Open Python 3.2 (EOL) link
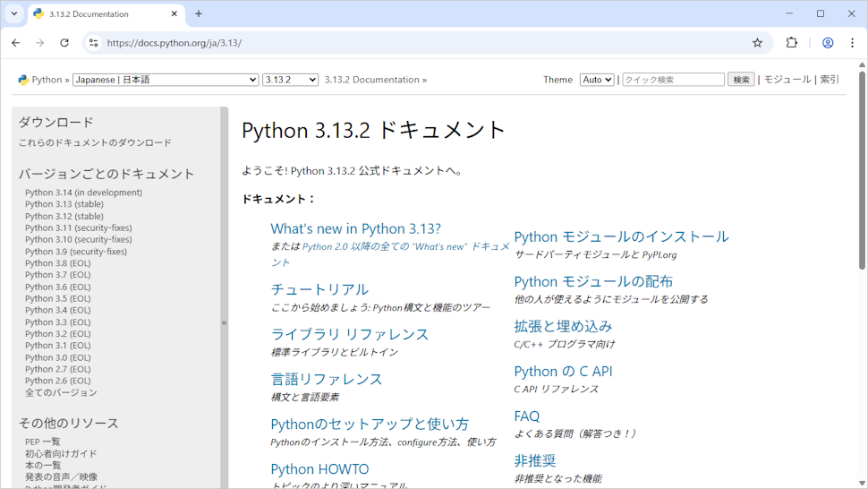 pos(57,334)
